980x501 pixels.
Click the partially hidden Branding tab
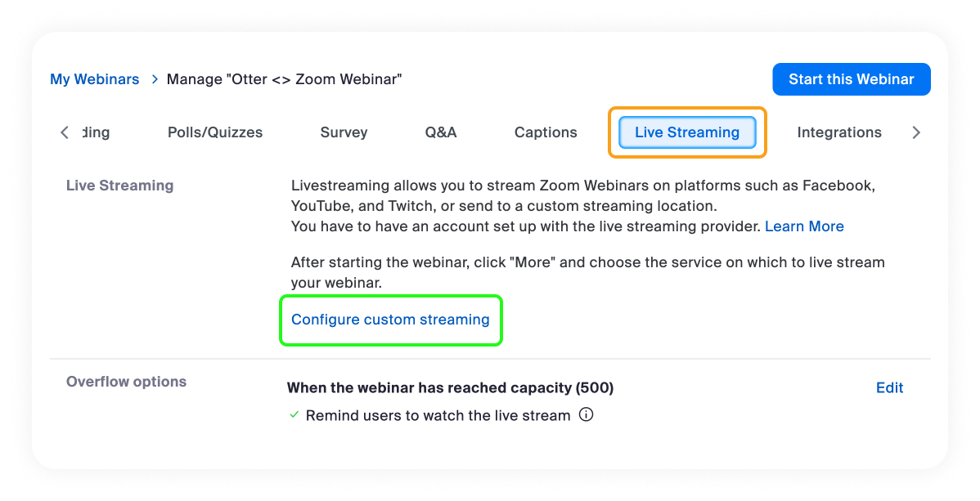click(96, 132)
